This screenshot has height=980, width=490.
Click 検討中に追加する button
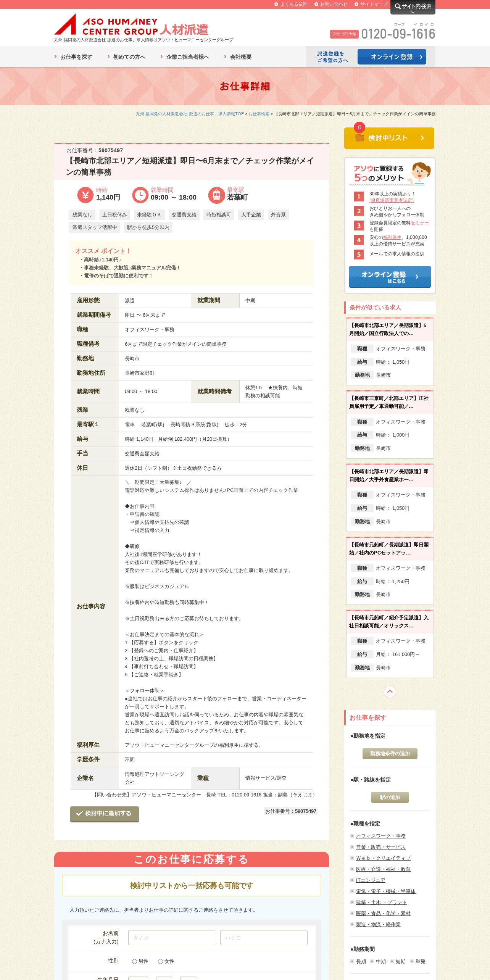104,814
